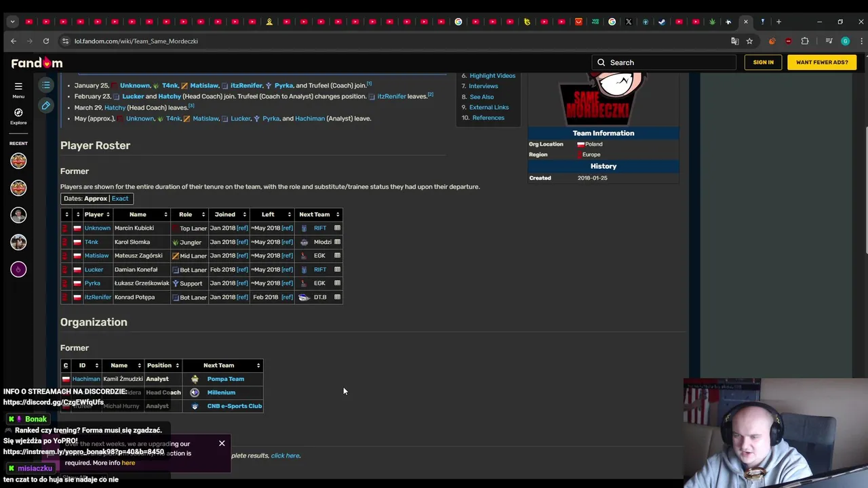Viewport: 868px width, 488px height.
Task: Click the browser address bar URL
Action: point(136,41)
